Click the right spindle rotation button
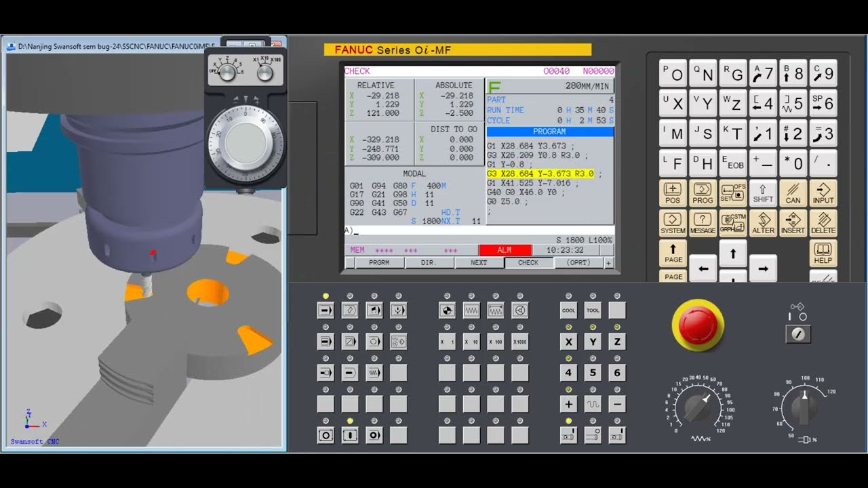The width and height of the screenshot is (868, 488). point(617,435)
